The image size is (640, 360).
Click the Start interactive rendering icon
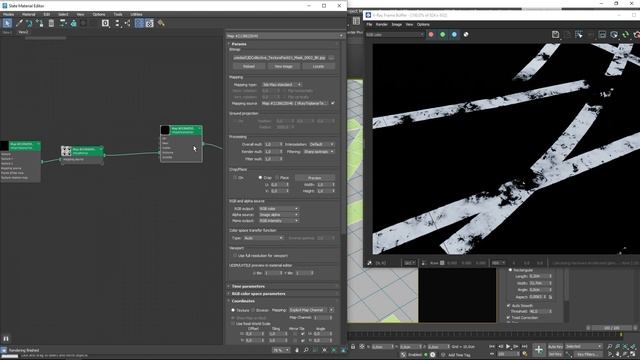[614, 35]
